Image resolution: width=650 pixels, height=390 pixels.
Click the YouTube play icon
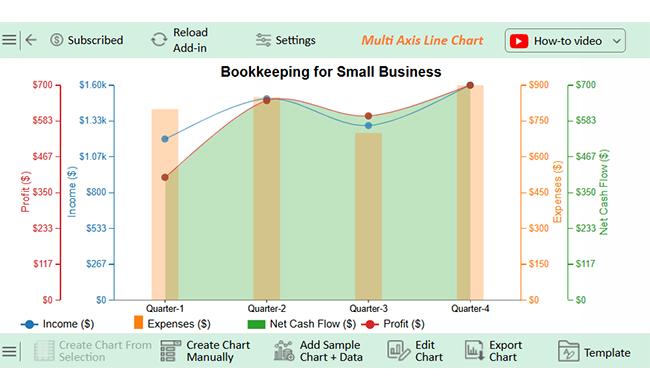[x=519, y=41]
